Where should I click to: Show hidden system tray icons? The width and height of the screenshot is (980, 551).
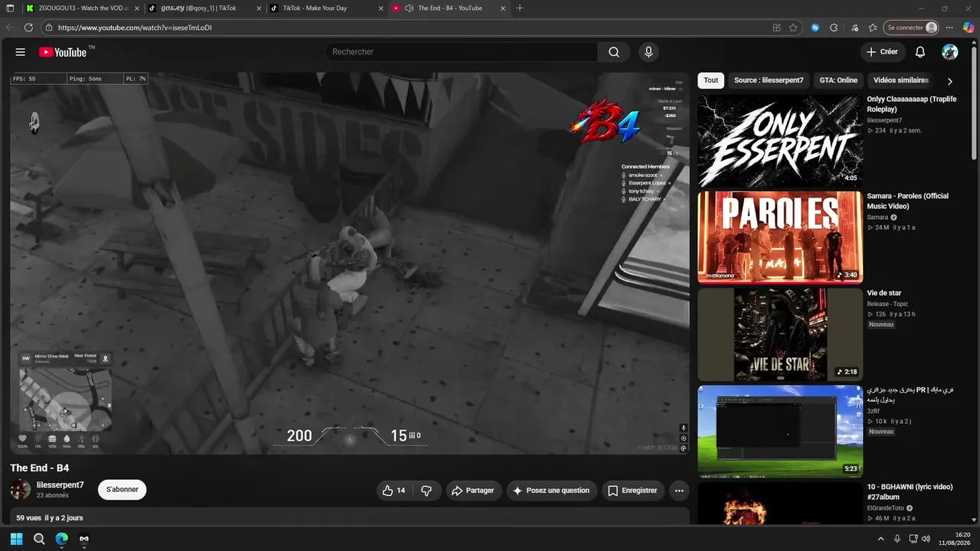(x=880, y=539)
